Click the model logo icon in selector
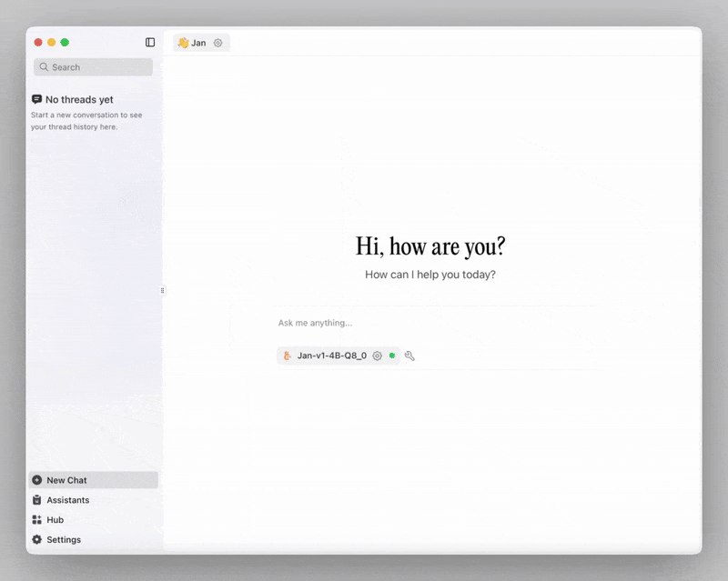Viewport: 728px width, 581px height. point(288,356)
